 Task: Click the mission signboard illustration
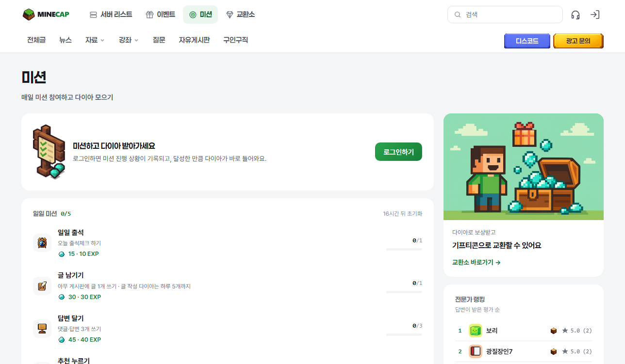point(49,152)
